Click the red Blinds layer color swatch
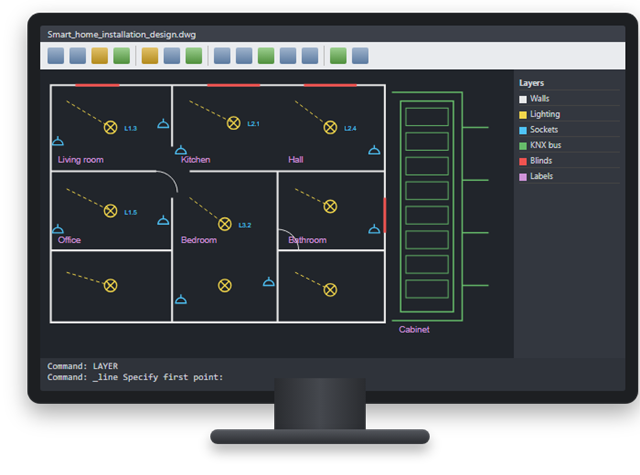 point(523,161)
